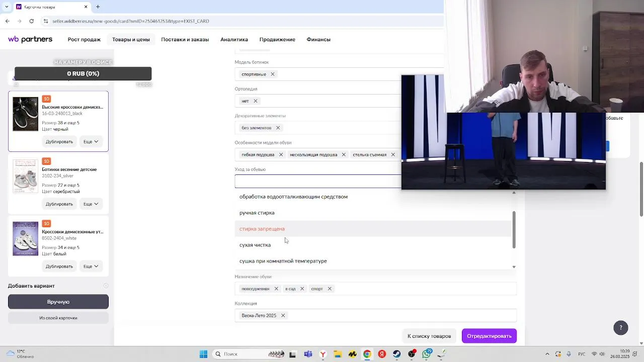The image size is (644, 362).
Task: Click 'Дублировать' for silver boots
Action: pos(59,204)
